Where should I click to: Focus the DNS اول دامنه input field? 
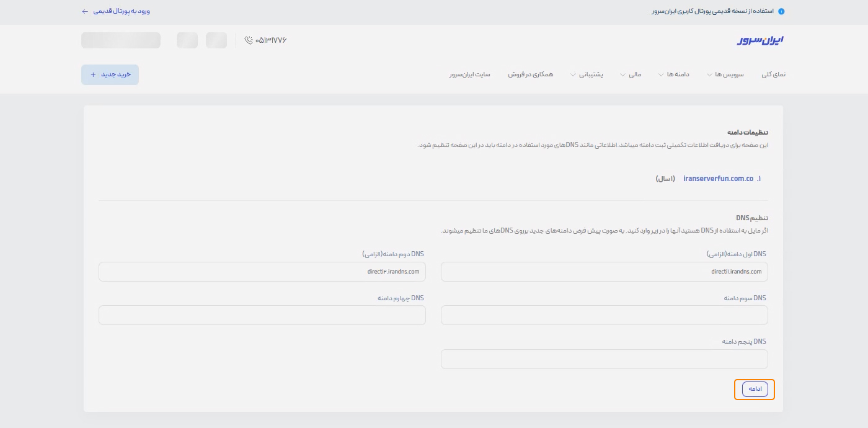coord(604,272)
